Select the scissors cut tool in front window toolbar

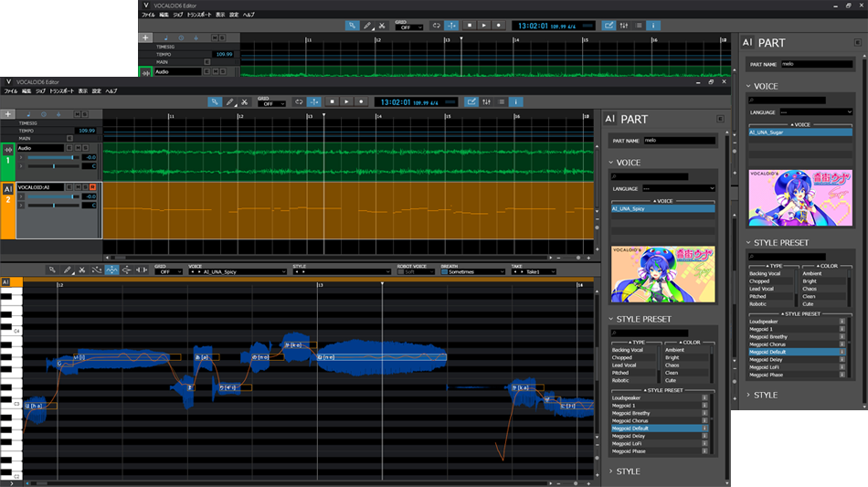tap(244, 101)
